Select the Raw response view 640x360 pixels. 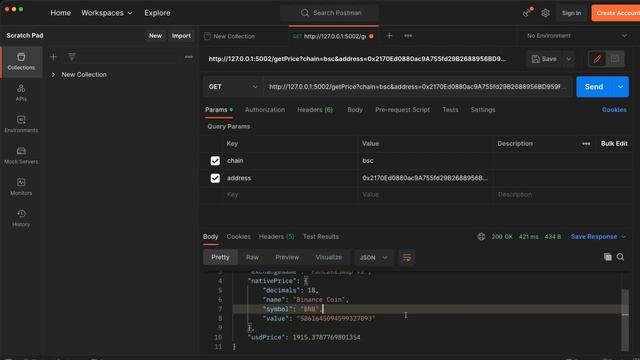pyautogui.click(x=252, y=257)
